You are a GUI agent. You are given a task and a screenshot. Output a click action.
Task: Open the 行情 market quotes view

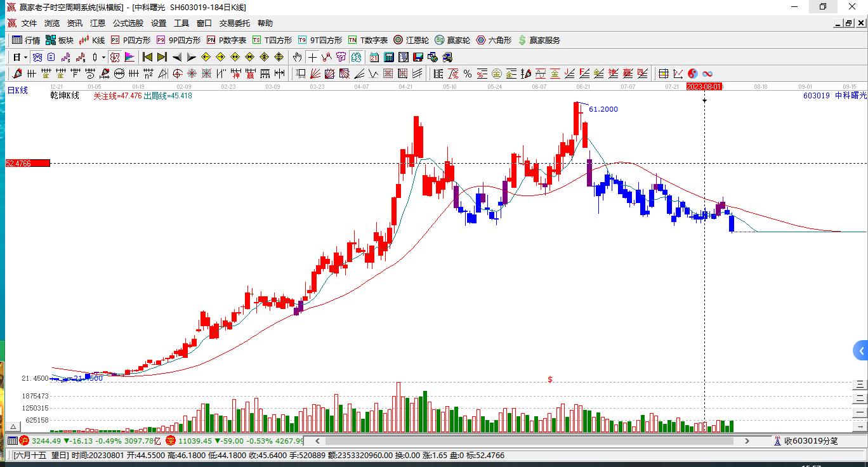click(x=26, y=40)
